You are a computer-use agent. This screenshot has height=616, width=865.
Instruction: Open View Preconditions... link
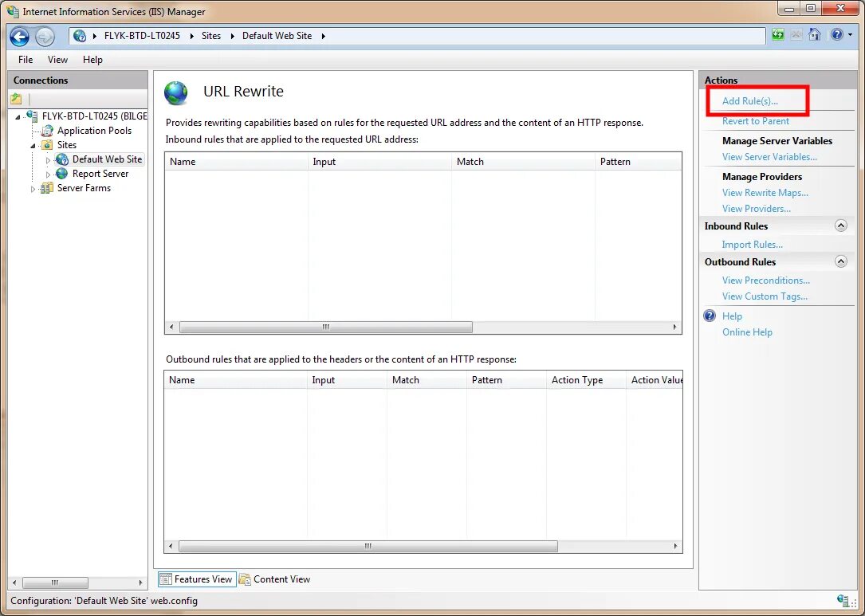(765, 281)
